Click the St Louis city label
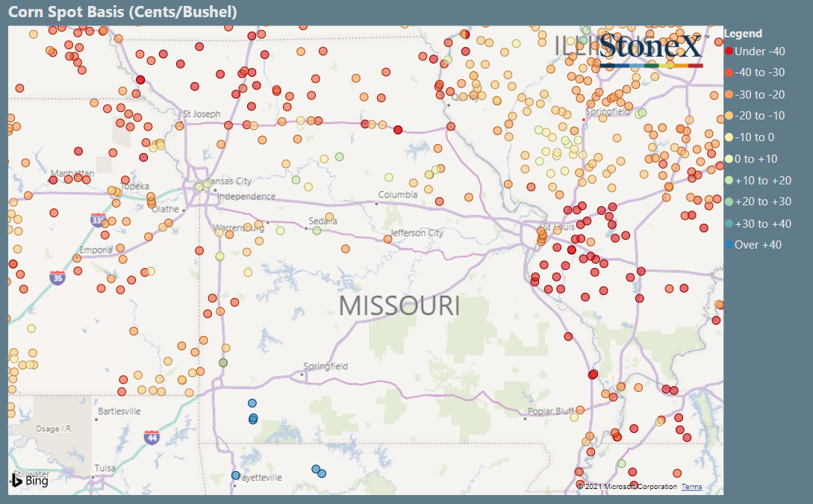 click(x=559, y=227)
